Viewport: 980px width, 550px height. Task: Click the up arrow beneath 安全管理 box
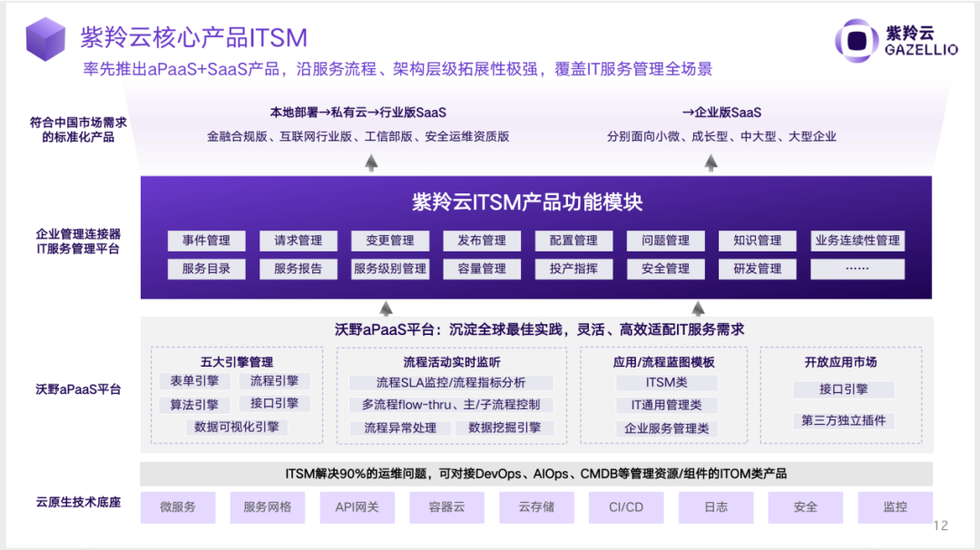[697, 307]
